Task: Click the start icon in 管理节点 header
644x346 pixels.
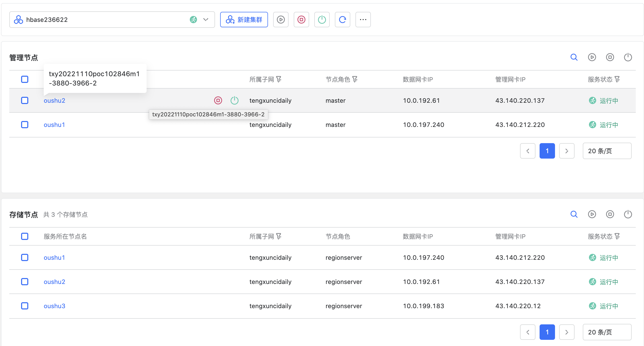Action: [592, 57]
